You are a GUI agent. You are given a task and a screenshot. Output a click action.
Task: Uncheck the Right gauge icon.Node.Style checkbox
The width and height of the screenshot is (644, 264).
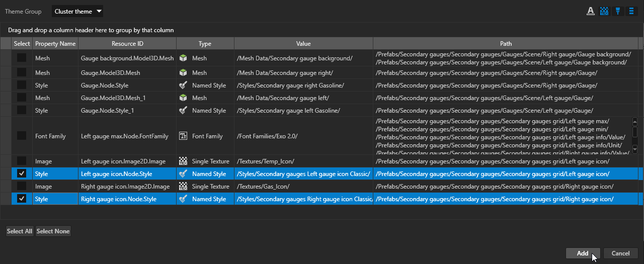pos(22,199)
